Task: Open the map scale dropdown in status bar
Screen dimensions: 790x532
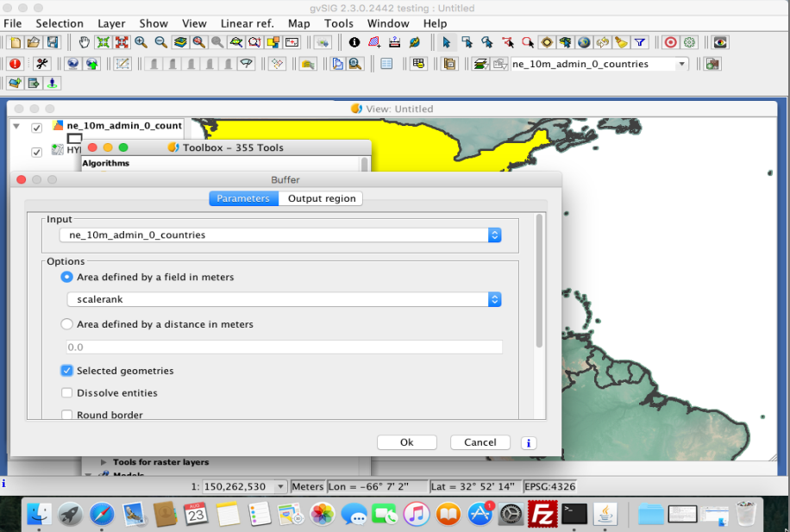Action: [279, 487]
